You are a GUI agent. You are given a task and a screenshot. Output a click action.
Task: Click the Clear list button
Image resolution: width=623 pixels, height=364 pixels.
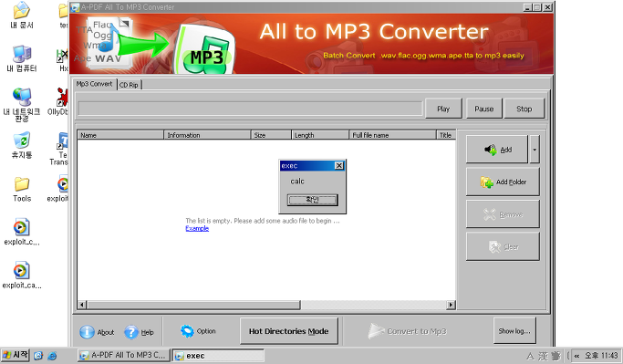pos(503,247)
